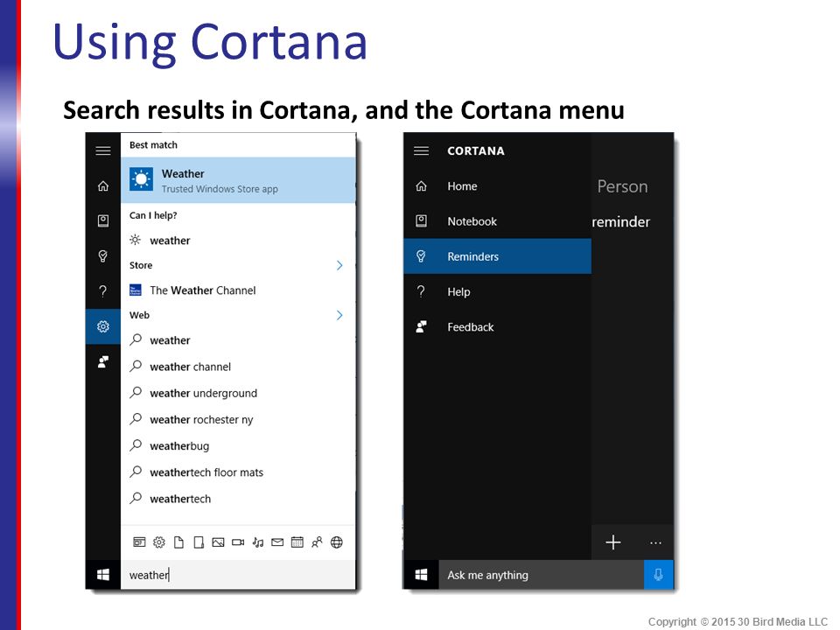Open Notebook in the Cortana menu
Screen dimensions: 840x630
(x=497, y=221)
